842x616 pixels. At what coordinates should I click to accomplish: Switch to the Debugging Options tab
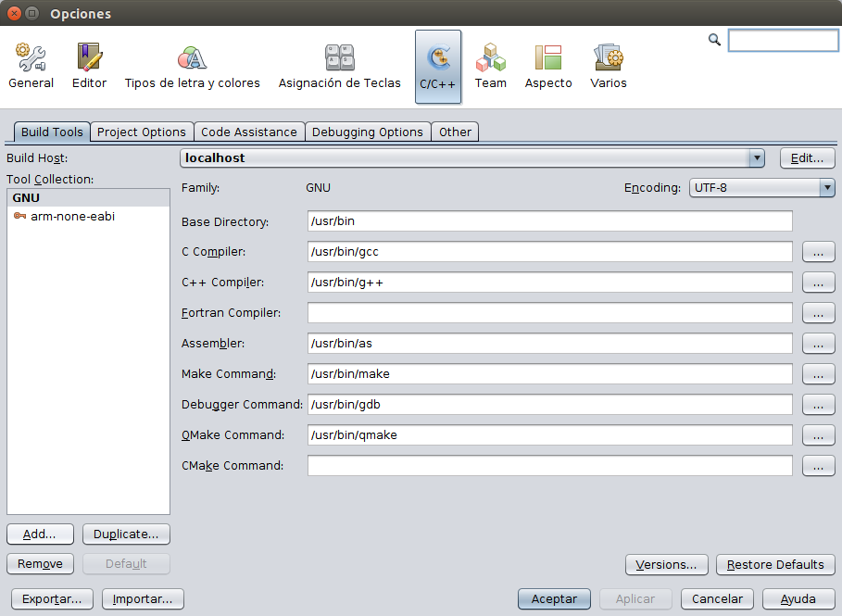click(x=367, y=132)
